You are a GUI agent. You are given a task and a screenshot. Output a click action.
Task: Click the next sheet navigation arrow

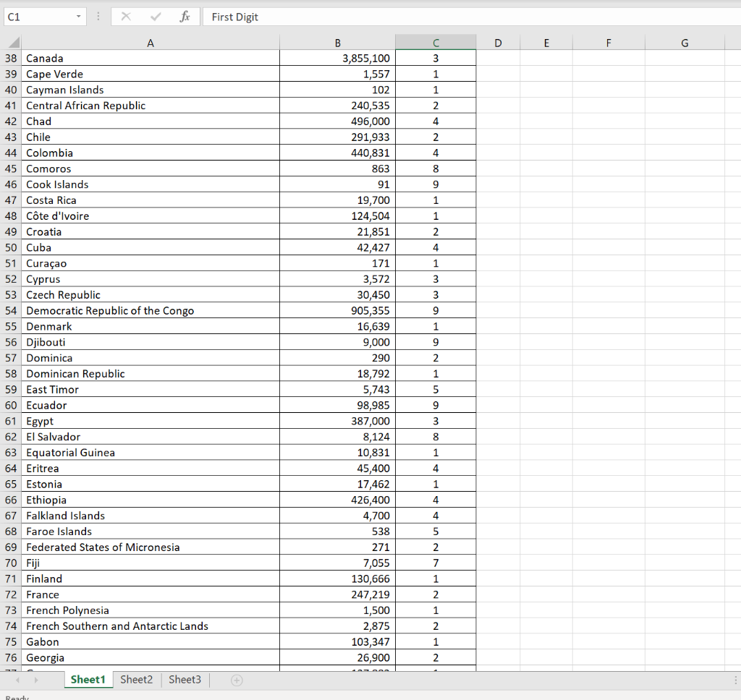pos(36,679)
